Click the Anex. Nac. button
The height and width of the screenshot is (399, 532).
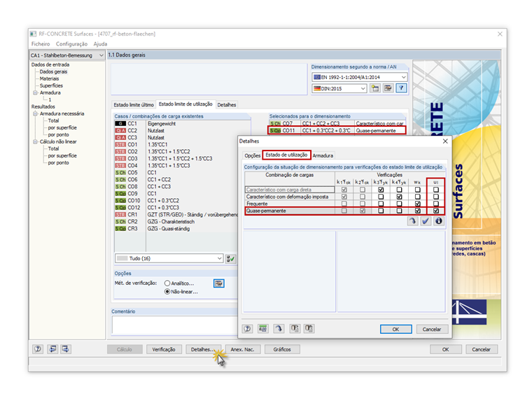click(x=242, y=349)
